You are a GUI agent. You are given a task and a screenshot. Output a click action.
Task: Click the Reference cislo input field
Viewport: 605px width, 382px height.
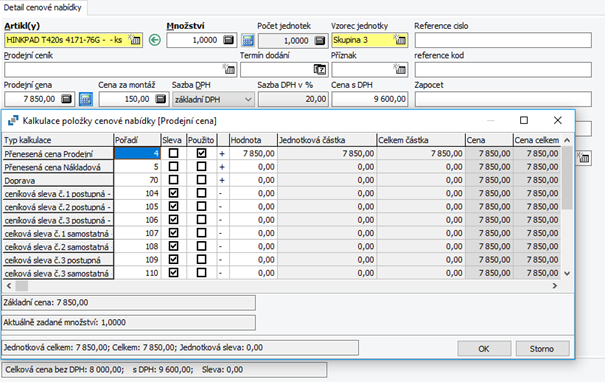pos(503,40)
